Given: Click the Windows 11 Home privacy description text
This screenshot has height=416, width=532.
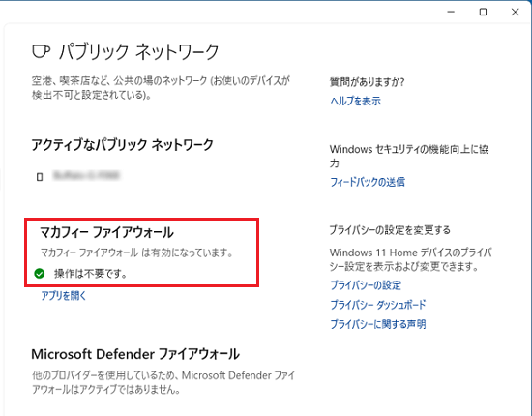Looking at the screenshot, I should (x=410, y=259).
